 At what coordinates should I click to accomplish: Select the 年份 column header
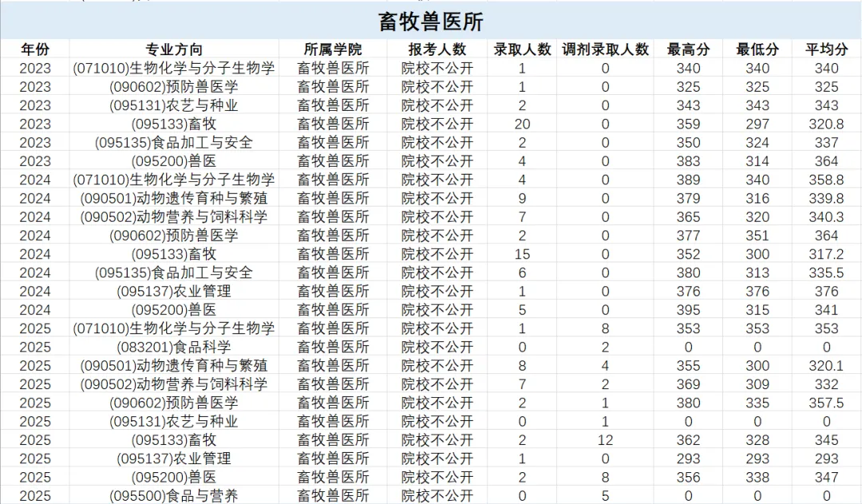click(x=35, y=49)
